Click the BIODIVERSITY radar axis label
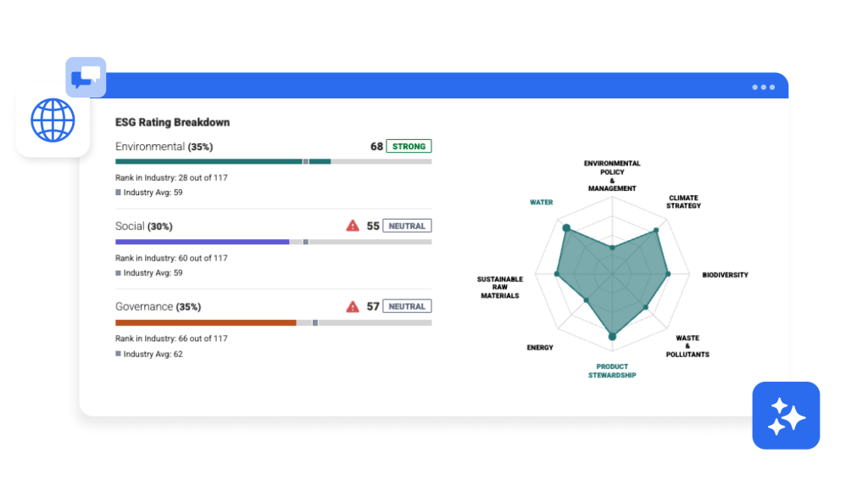 click(x=725, y=275)
